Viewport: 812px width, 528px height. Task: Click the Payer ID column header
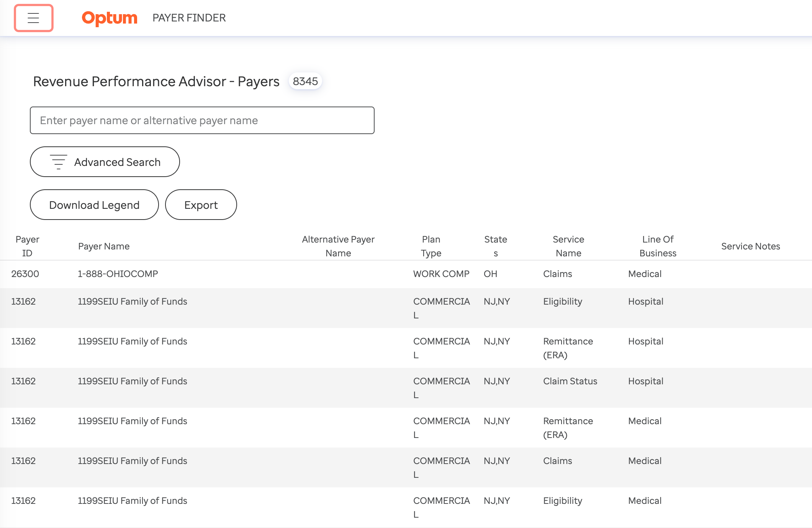(x=27, y=246)
